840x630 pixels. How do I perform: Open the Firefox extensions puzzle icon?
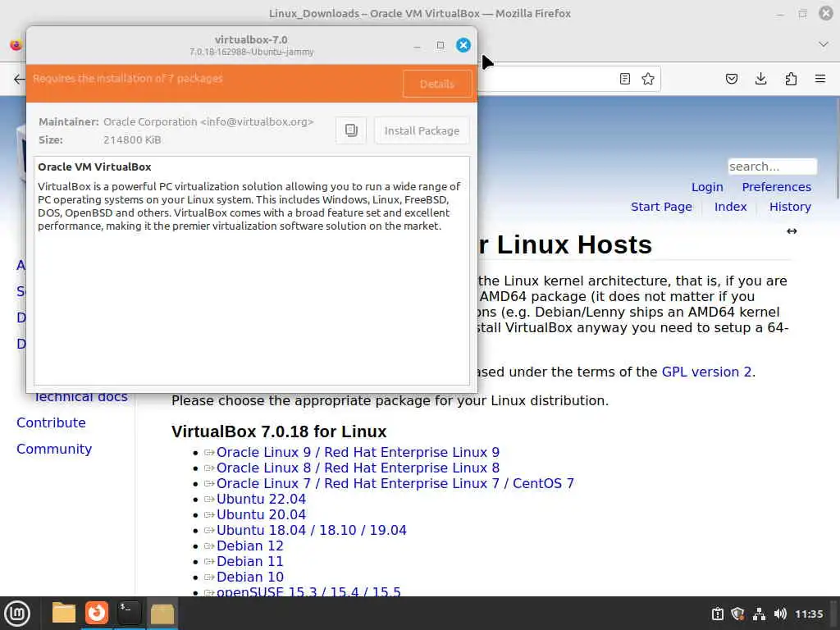(791, 79)
